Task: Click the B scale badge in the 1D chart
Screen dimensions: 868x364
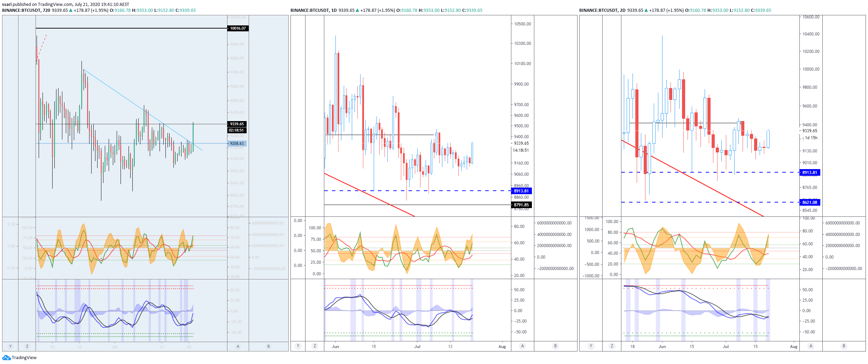Action: tap(556, 346)
